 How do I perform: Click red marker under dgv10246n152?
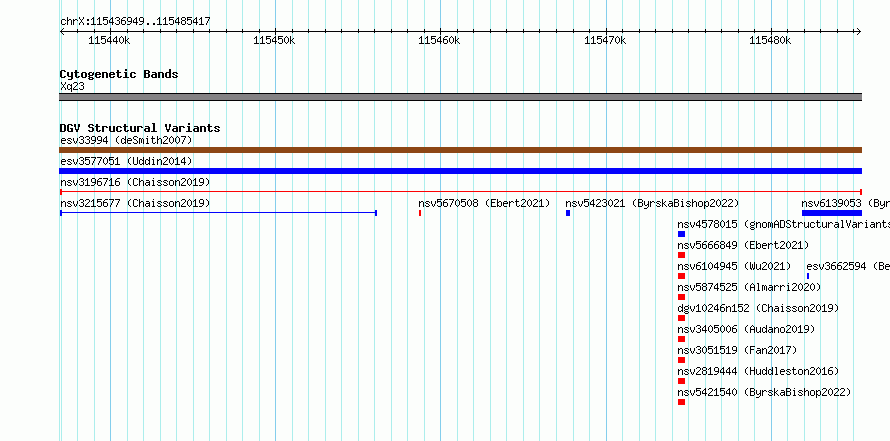coord(681,318)
